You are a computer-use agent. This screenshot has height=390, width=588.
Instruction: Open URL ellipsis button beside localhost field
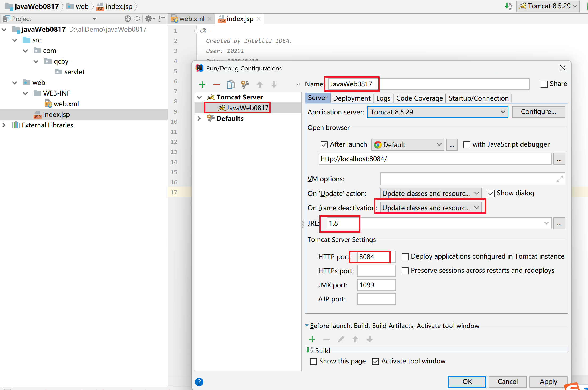click(x=559, y=159)
